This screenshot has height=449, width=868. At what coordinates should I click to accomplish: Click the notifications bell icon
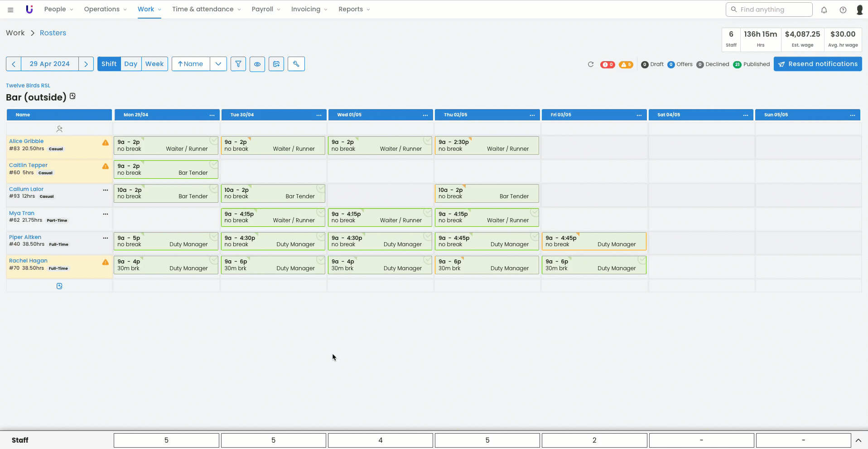pyautogui.click(x=824, y=10)
